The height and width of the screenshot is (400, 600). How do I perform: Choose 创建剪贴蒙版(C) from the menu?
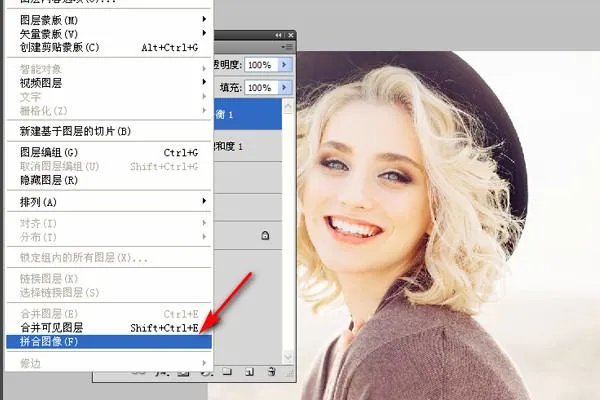(109, 47)
